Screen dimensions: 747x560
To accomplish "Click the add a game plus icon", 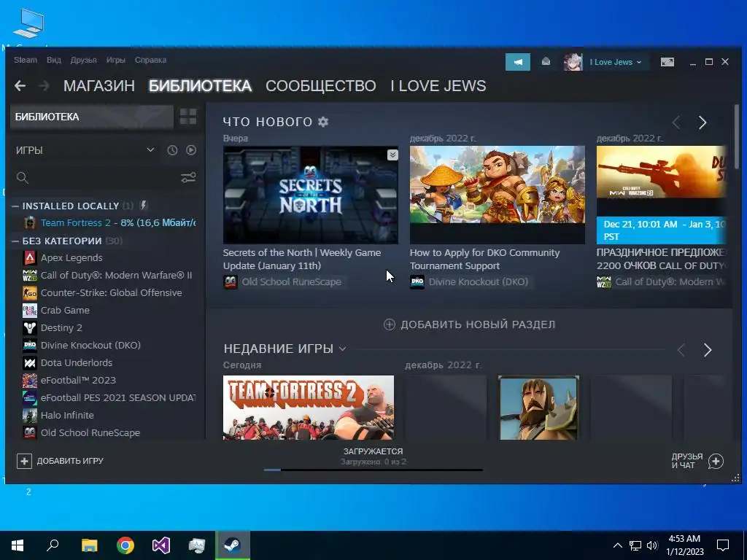I will (24, 461).
